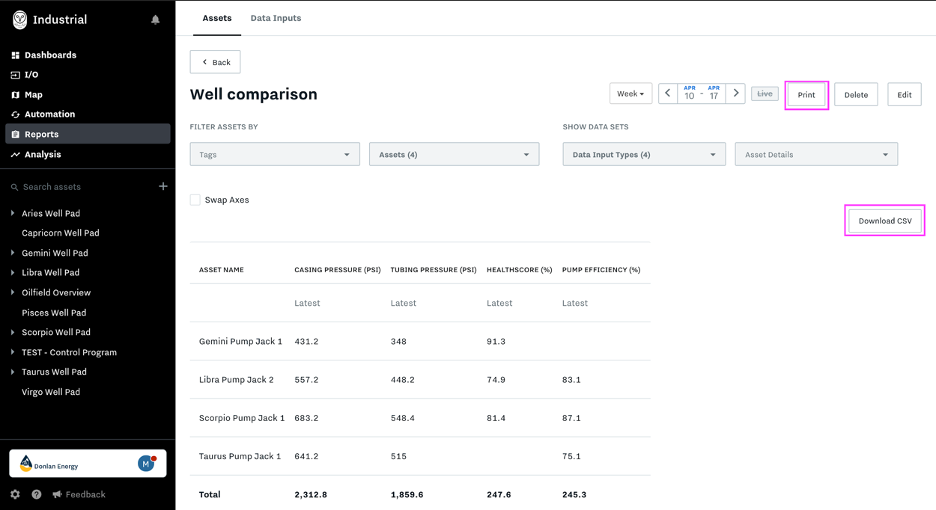Select Virgo Well Pad

51,392
